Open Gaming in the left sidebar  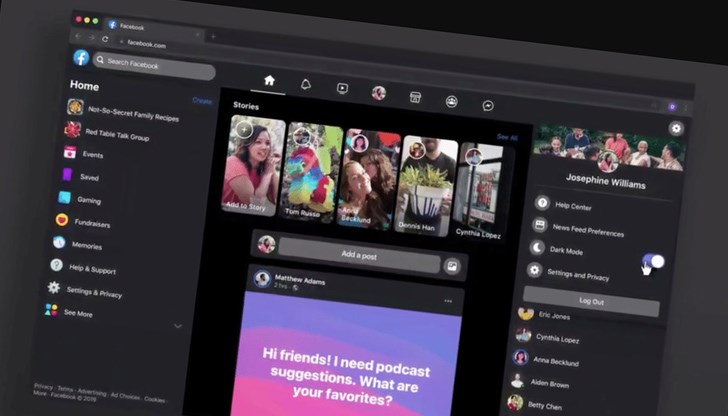point(89,199)
